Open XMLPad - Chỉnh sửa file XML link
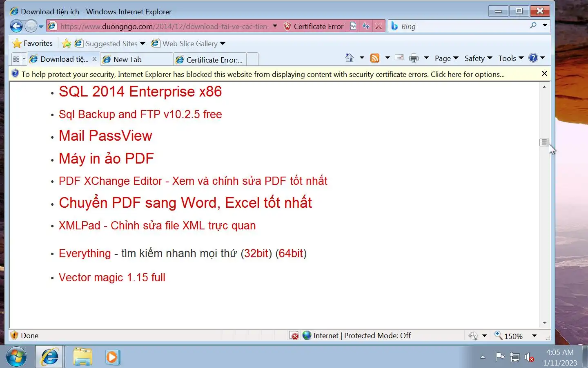 157,226
